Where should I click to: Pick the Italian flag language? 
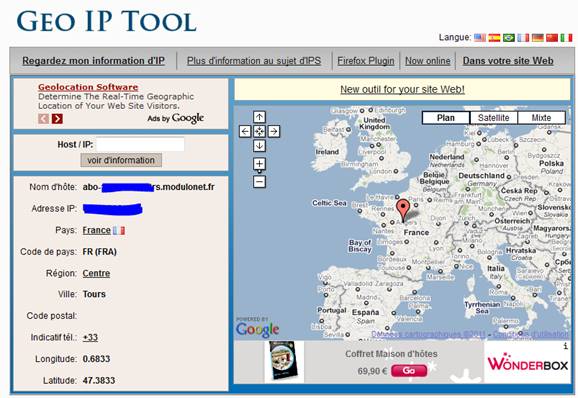click(566, 38)
